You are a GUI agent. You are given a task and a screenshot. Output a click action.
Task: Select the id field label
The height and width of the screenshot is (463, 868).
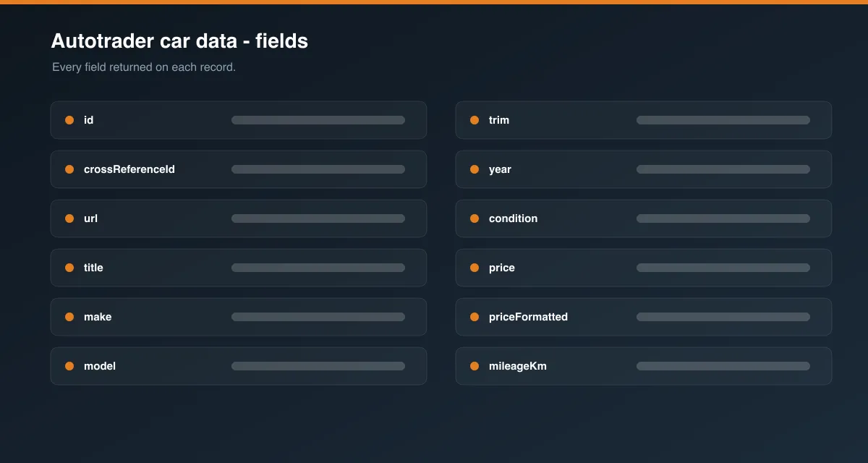tap(88, 120)
